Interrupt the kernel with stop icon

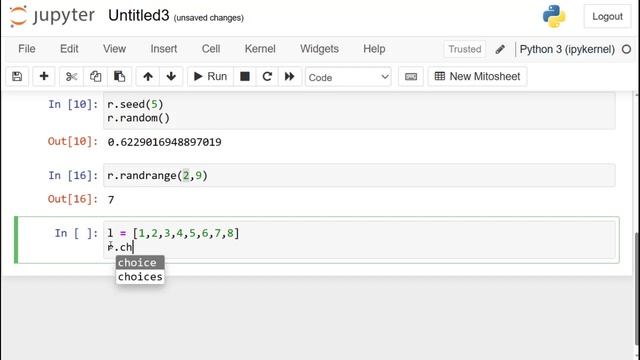coord(245,76)
